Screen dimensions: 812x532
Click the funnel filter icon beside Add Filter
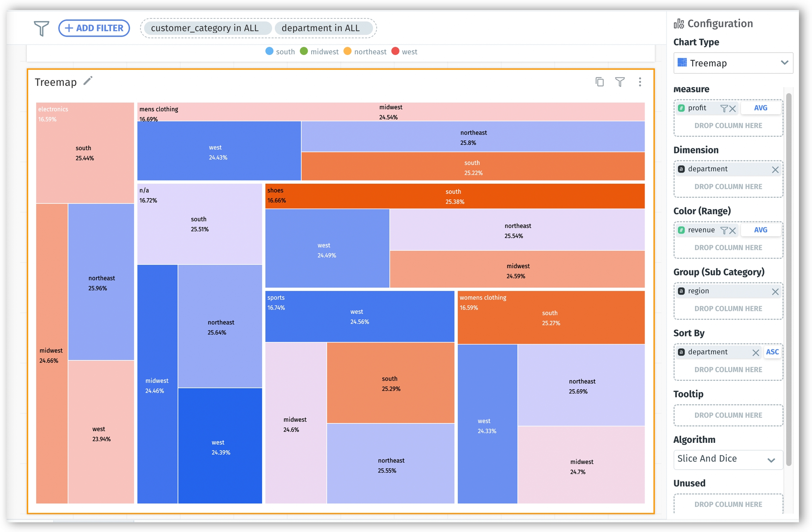click(x=41, y=28)
